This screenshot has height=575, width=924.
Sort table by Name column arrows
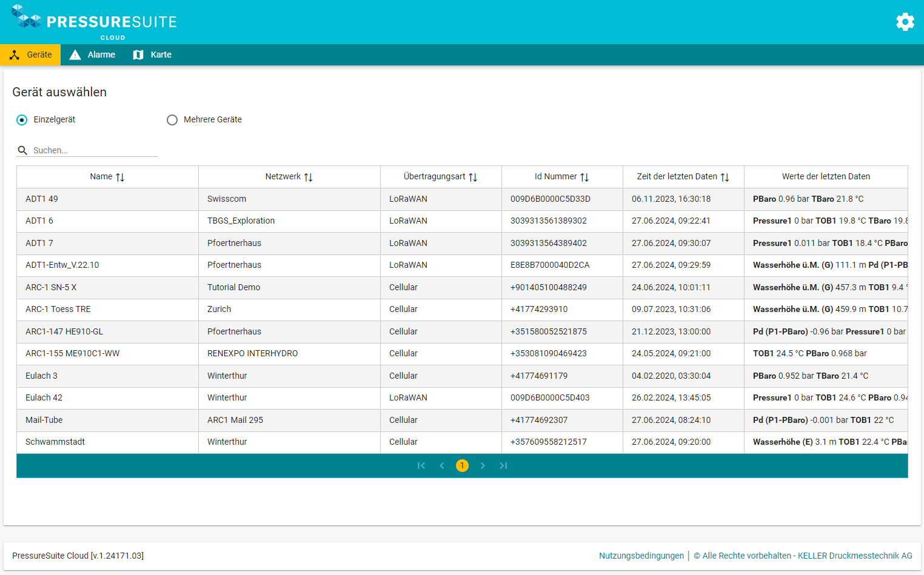(120, 177)
